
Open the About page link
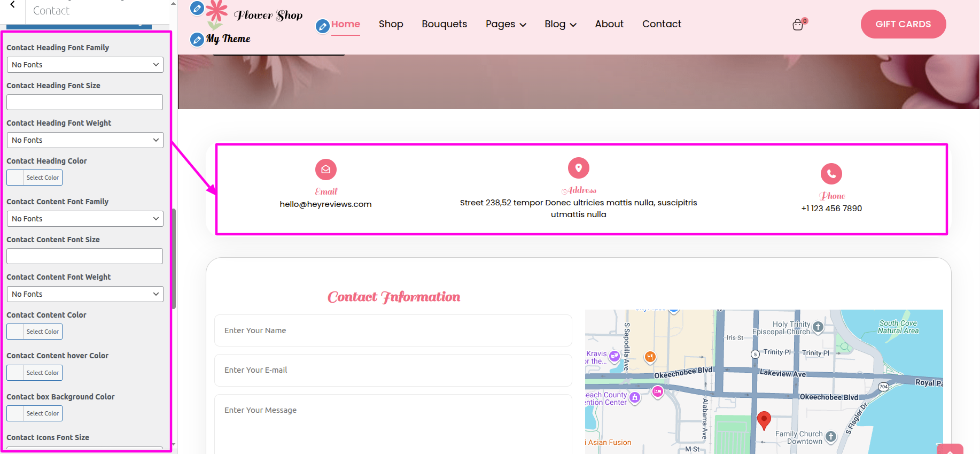click(x=609, y=24)
